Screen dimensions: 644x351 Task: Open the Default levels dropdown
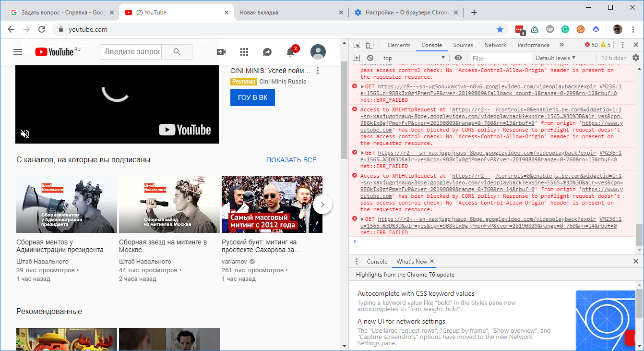[x=556, y=58]
